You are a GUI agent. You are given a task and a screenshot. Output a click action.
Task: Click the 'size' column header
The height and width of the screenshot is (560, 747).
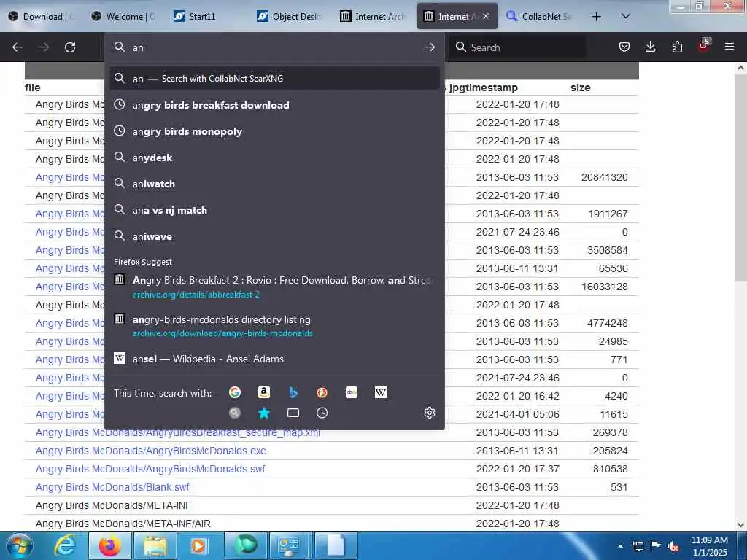click(580, 87)
